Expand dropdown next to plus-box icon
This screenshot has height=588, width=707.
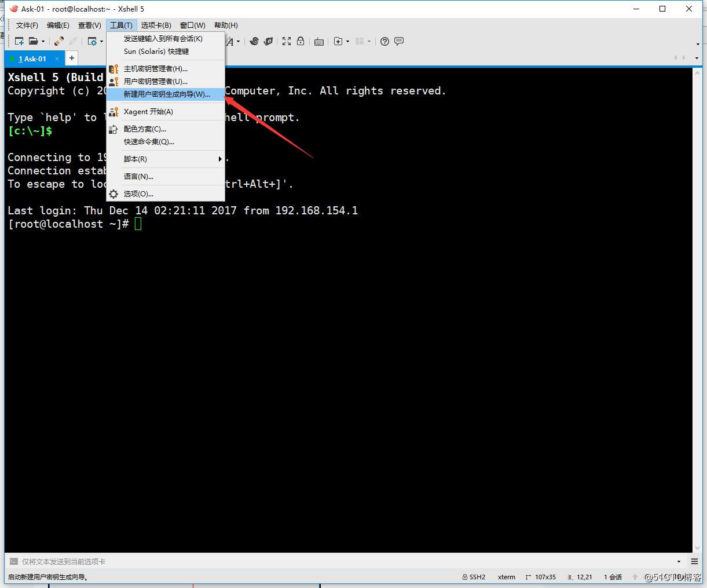(x=347, y=42)
